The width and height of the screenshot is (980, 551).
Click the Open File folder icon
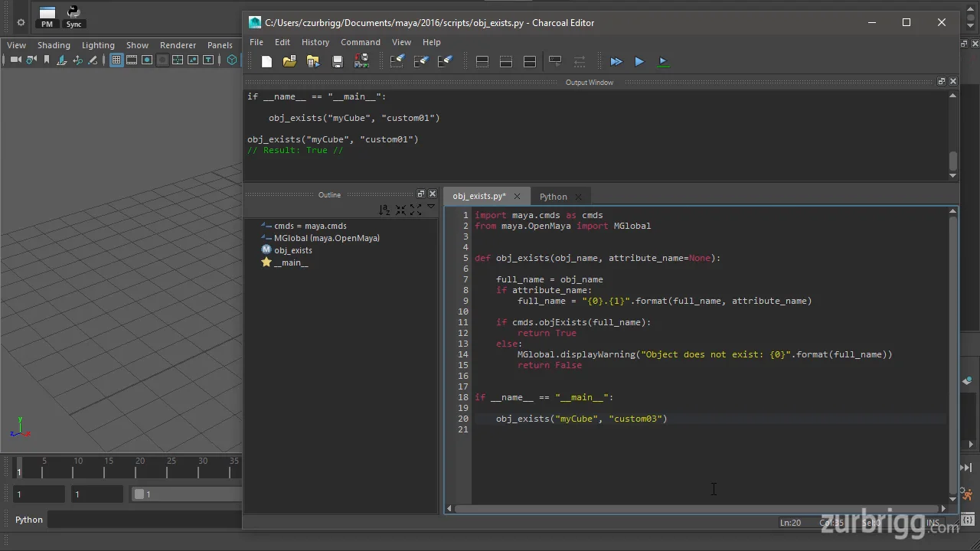click(289, 62)
